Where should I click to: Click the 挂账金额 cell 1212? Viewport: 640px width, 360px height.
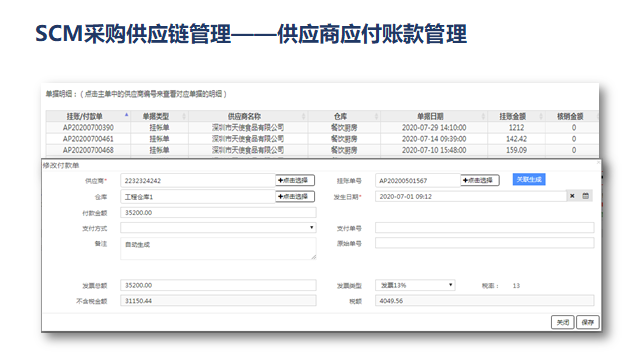516,127
